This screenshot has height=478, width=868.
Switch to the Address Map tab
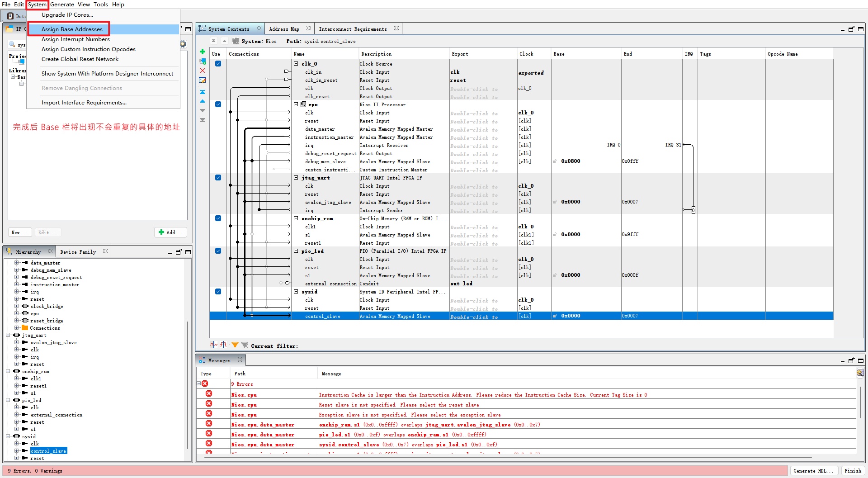pos(284,29)
